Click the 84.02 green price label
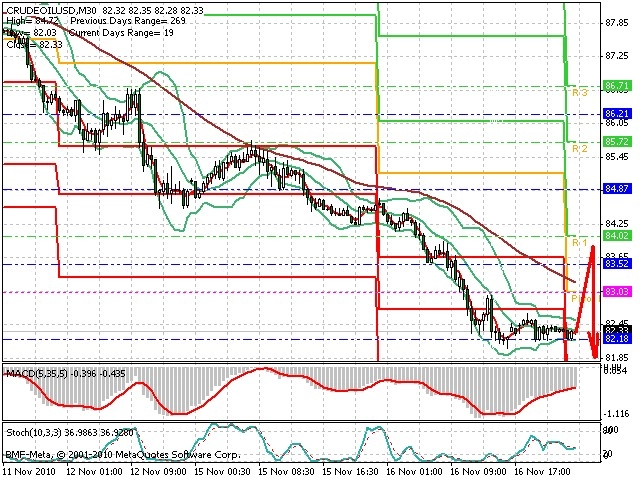 tap(617, 236)
